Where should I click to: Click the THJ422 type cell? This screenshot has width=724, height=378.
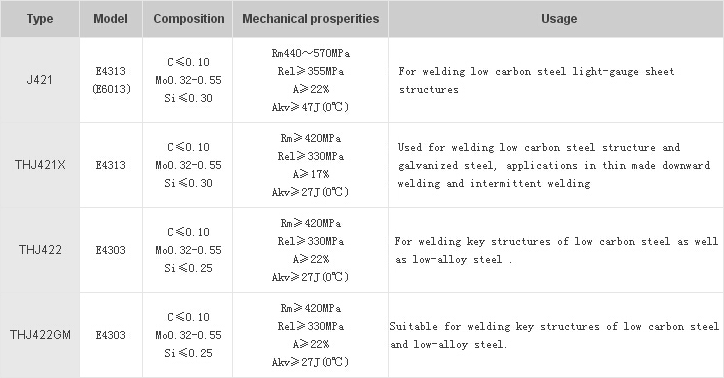[40, 250]
